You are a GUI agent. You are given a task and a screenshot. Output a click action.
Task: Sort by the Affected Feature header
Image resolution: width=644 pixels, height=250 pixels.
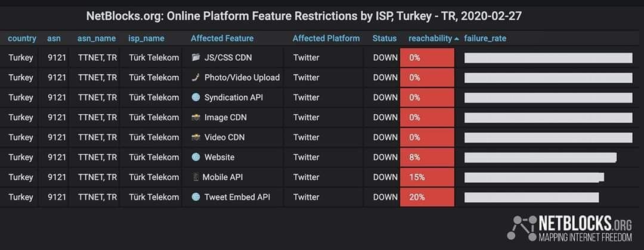coord(222,39)
